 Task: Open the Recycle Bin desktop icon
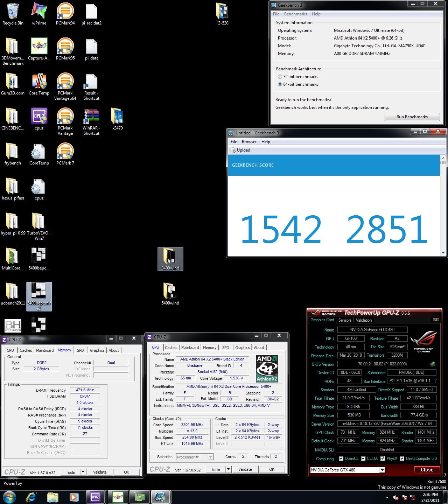pyautogui.click(x=13, y=14)
